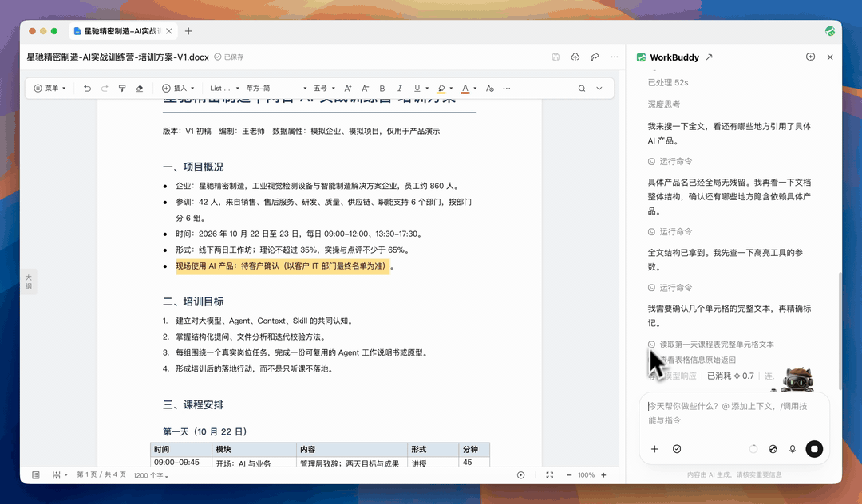The image size is (862, 504).
Task: Click the undo arrow in the toolbar
Action: point(87,88)
